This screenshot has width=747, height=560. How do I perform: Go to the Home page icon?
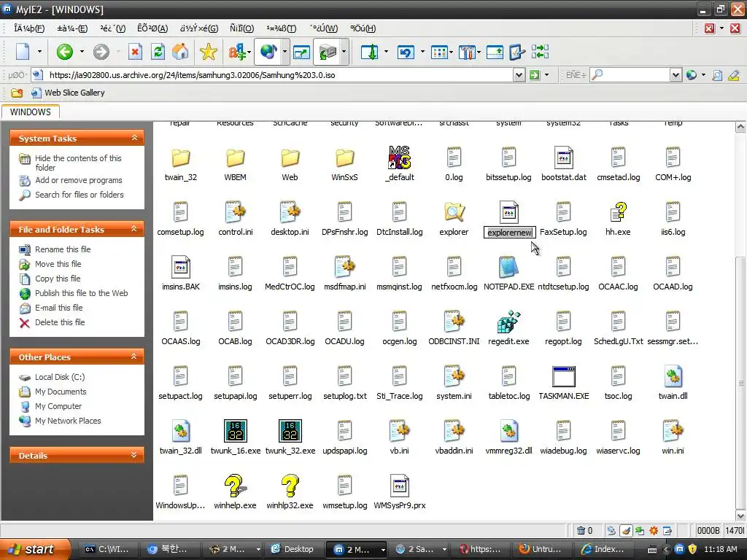coord(180,52)
